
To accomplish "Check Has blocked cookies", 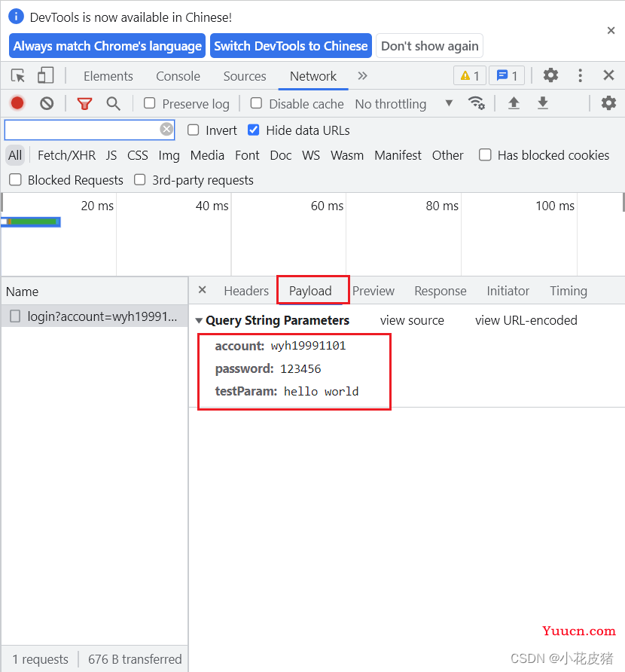I will tap(485, 154).
